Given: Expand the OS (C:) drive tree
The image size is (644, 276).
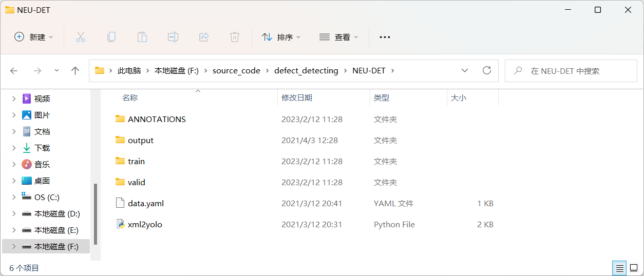Looking at the screenshot, I should point(14,198).
